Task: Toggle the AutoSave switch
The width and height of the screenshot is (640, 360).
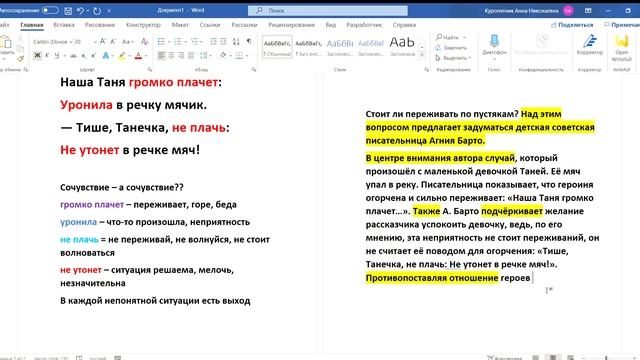Action: click(x=50, y=10)
